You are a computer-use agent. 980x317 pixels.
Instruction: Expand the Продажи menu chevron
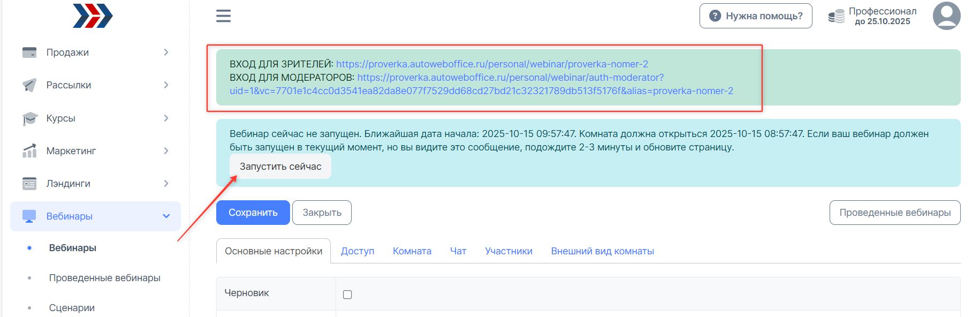click(166, 52)
